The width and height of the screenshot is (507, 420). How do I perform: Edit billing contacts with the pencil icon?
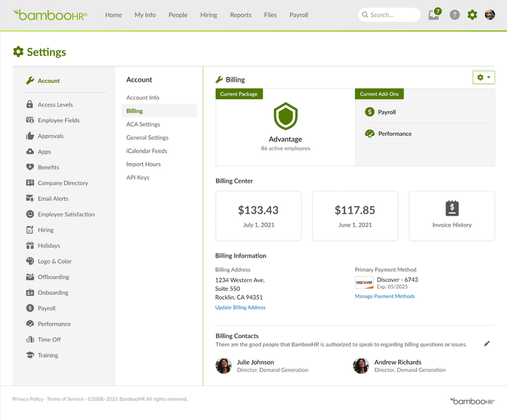487,344
